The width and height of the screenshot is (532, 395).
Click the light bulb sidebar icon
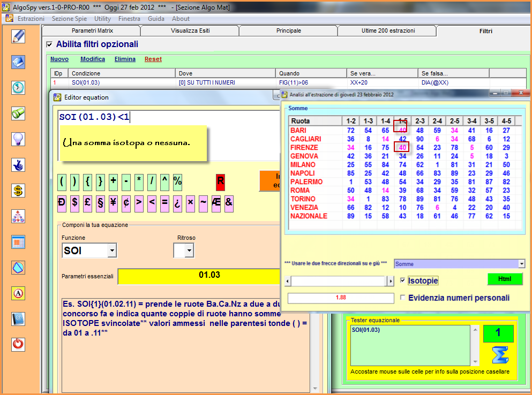pos(18,139)
